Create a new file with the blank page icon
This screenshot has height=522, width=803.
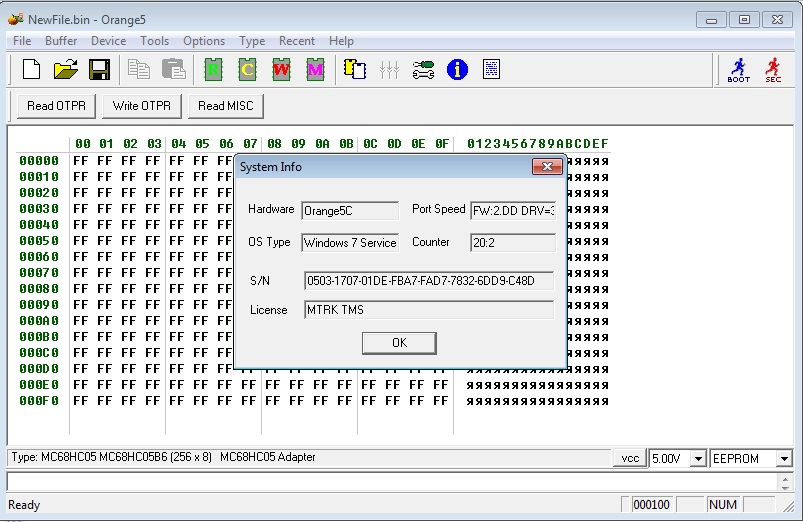point(32,69)
